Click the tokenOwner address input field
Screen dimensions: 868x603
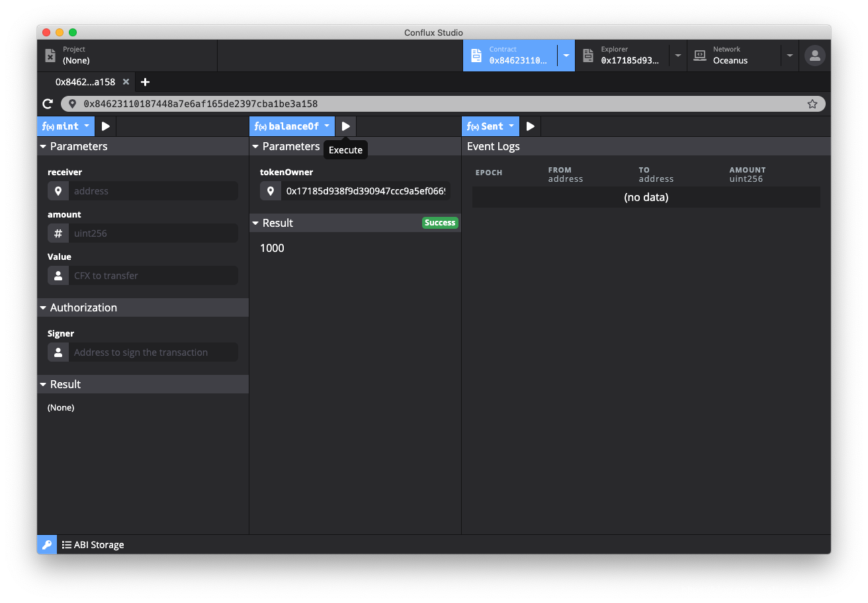366,191
